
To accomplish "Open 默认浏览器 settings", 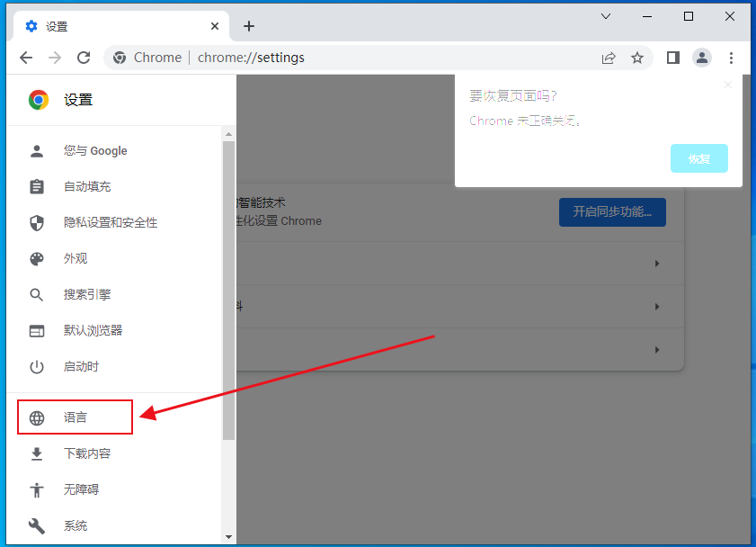I will click(114, 331).
